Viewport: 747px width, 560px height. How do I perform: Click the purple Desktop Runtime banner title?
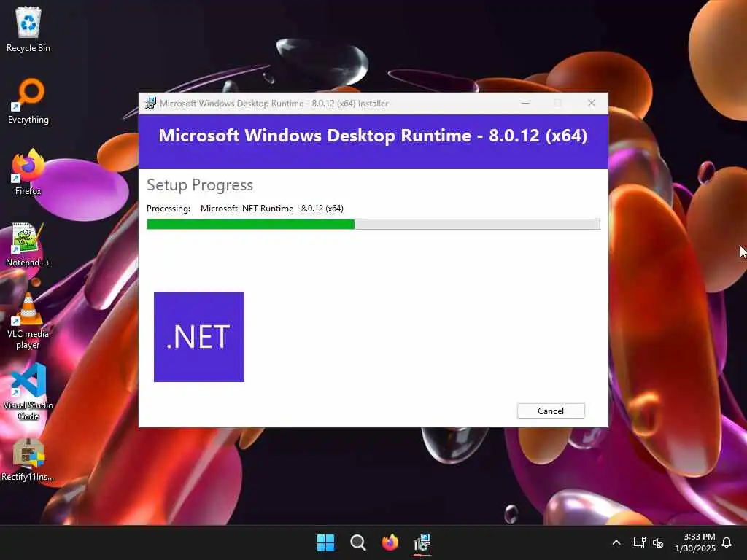(x=373, y=135)
